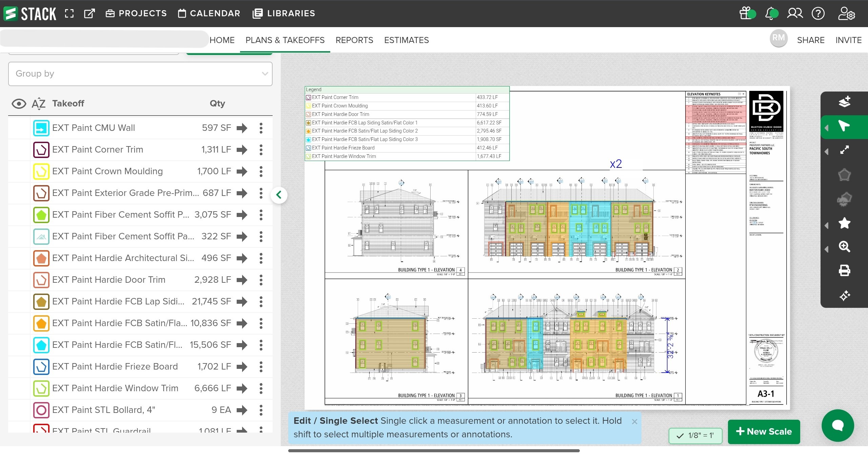Click the help question mark icon

click(818, 14)
